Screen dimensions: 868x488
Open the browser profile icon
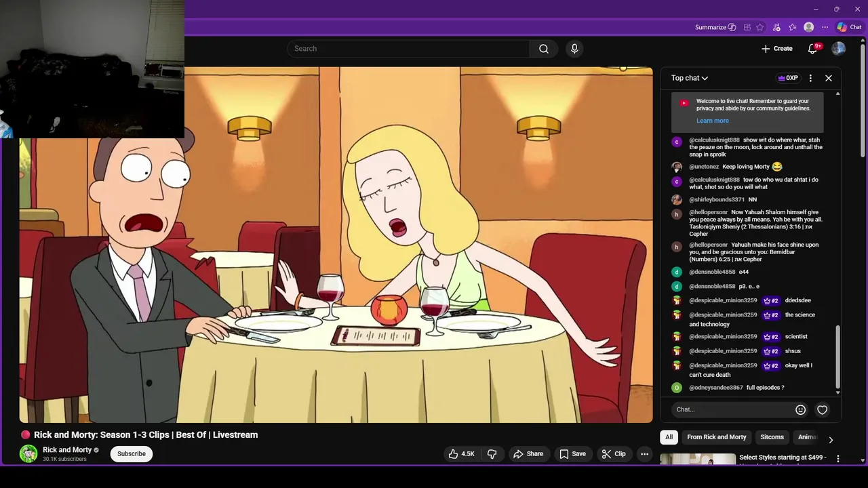click(808, 27)
